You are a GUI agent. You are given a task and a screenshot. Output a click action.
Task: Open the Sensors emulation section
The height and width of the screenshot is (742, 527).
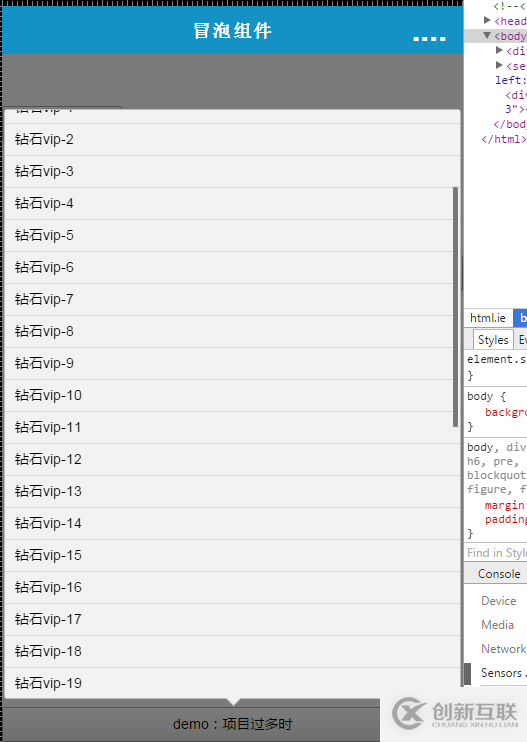click(501, 672)
